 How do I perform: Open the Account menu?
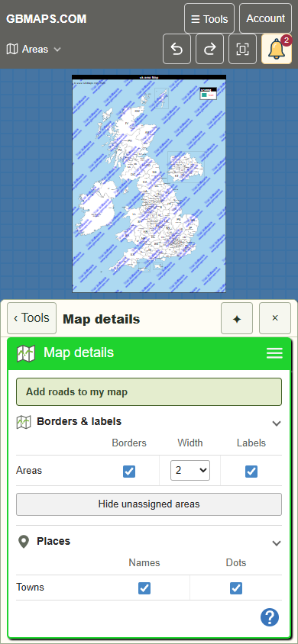[x=266, y=18]
